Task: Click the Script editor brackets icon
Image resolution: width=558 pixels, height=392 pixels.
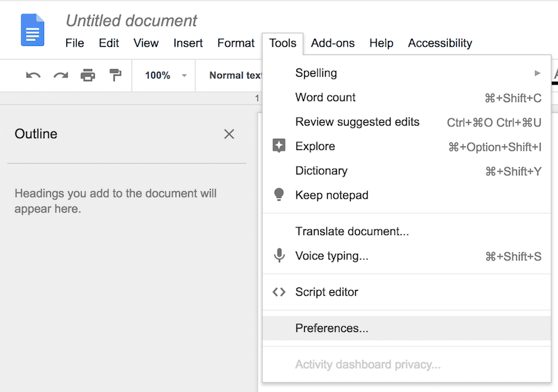Action: (279, 292)
